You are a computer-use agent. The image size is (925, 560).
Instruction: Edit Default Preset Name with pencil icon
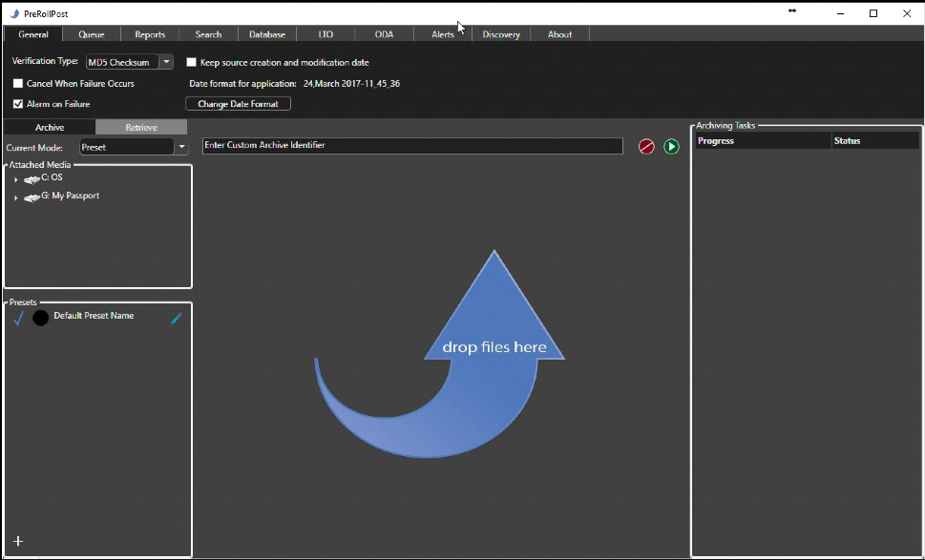click(x=177, y=319)
